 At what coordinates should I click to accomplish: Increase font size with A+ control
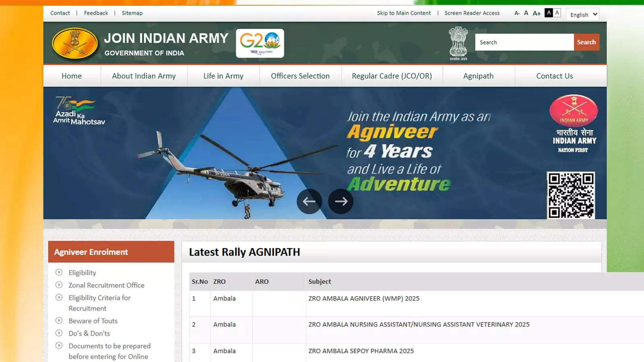(x=537, y=13)
